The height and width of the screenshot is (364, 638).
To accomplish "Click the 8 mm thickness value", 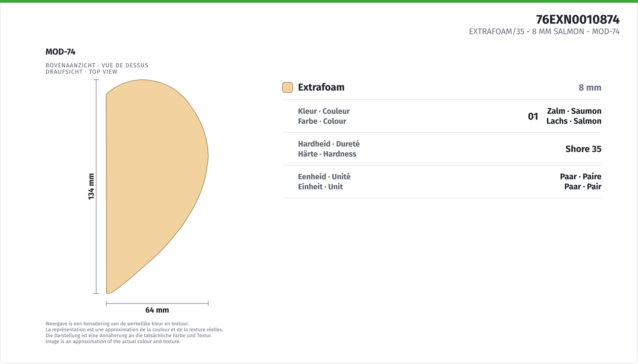I will click(x=590, y=88).
